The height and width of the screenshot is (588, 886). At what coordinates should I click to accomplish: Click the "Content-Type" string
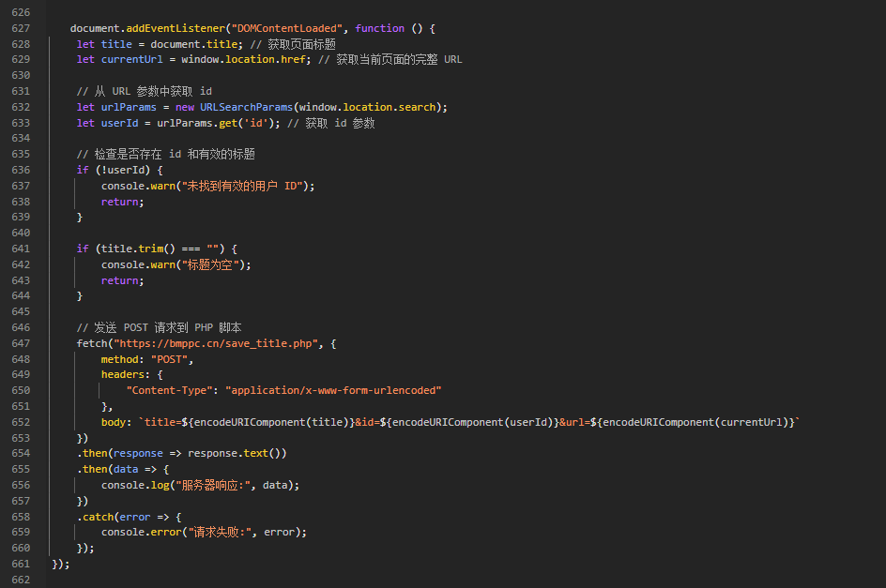(169, 390)
